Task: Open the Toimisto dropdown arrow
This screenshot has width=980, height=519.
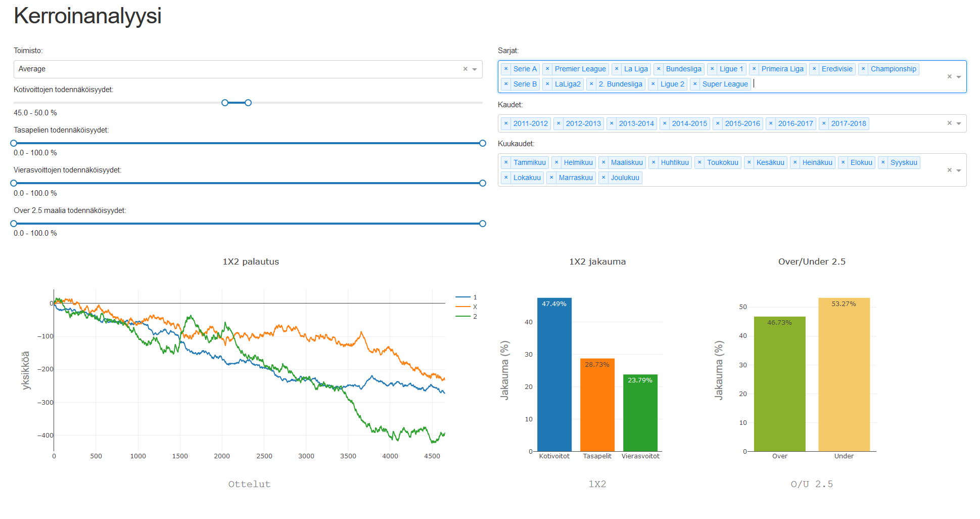Action: click(x=475, y=69)
